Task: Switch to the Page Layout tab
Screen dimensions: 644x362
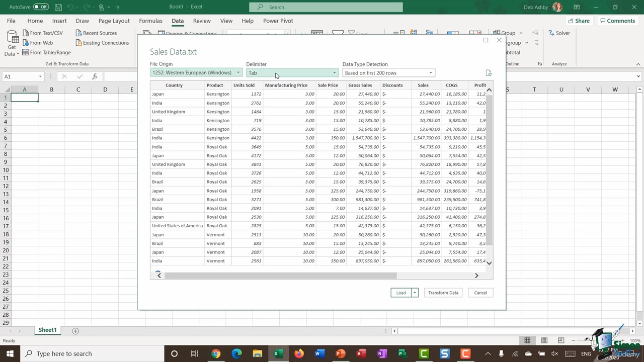Action: 114,21
